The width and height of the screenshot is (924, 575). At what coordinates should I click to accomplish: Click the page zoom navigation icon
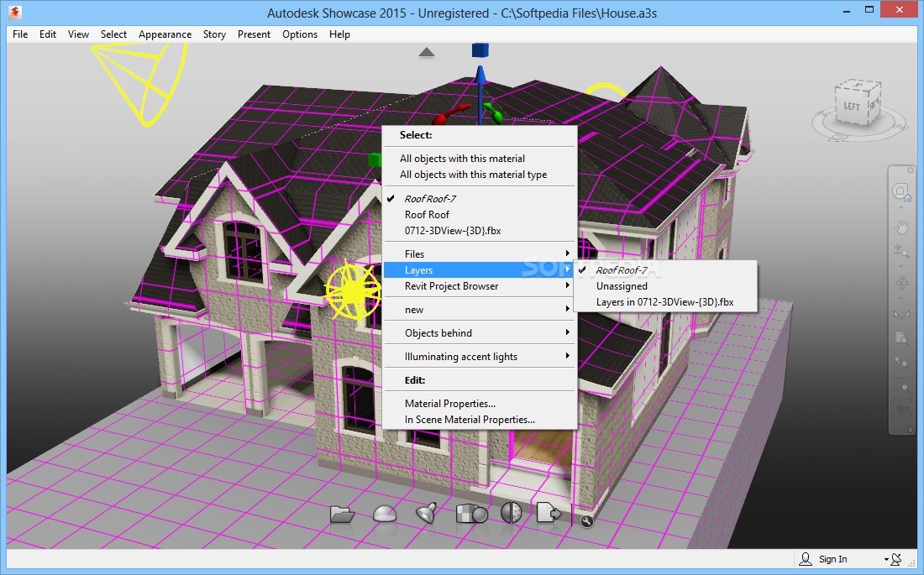coord(901,337)
